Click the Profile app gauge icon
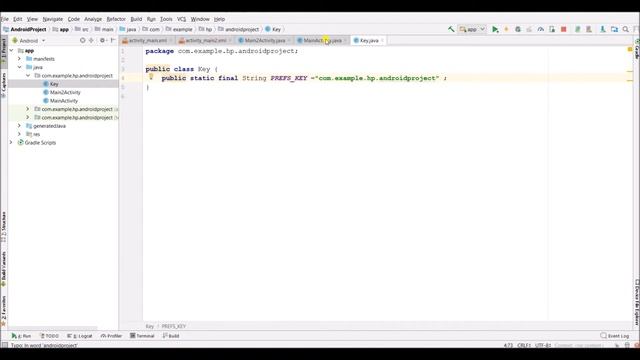 (x=541, y=29)
